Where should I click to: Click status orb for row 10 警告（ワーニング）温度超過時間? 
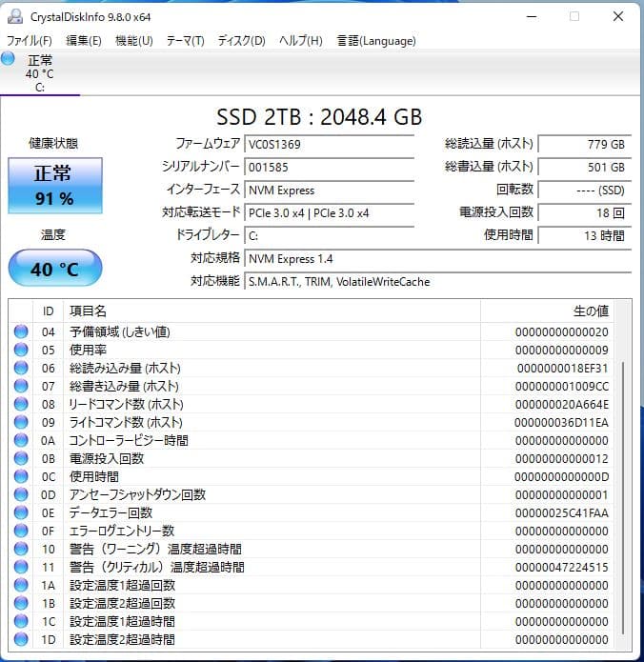click(21, 549)
